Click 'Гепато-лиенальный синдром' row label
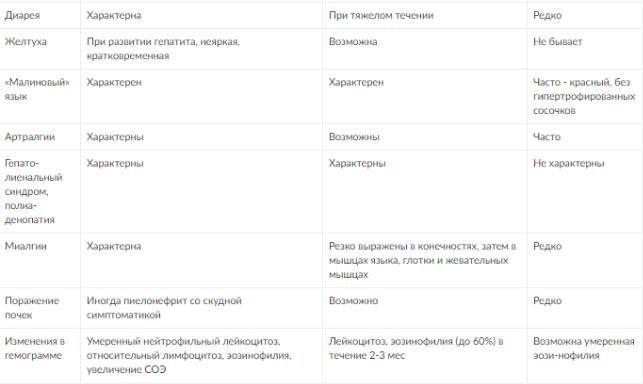Image resolution: width=643 pixels, height=384 pixels. [34, 192]
